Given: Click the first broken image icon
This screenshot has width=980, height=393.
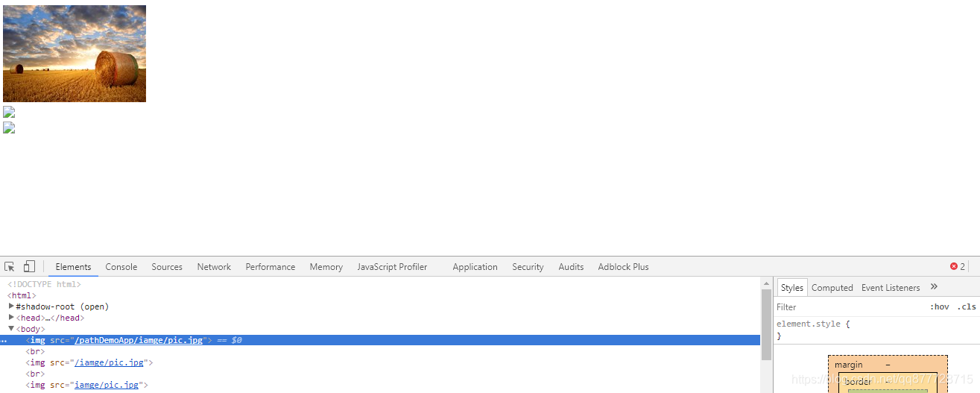Looking at the screenshot, I should click(x=9, y=113).
